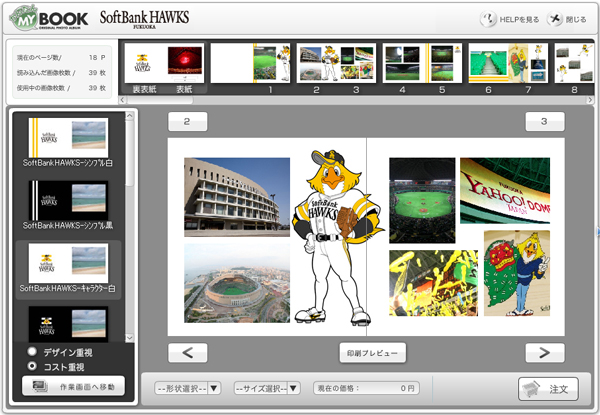Image resolution: width=600 pixels, height=415 pixels.
Task: Click the mascot with red lion illustration
Action: pos(517,273)
